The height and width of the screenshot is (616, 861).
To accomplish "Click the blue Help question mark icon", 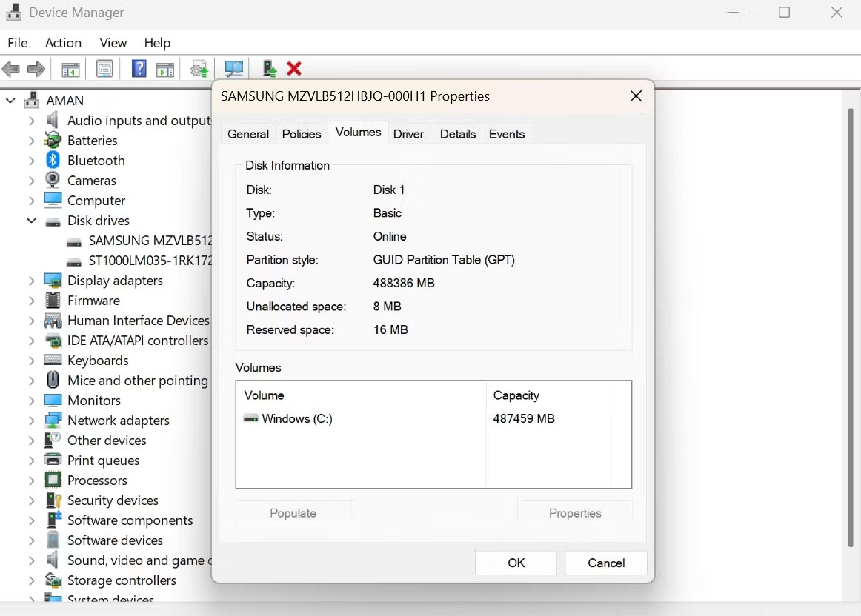I will [x=139, y=69].
